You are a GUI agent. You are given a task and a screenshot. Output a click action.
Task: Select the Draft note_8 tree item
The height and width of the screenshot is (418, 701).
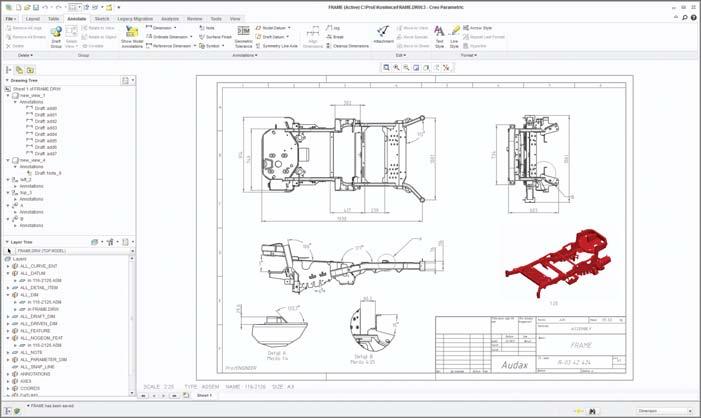coord(48,173)
